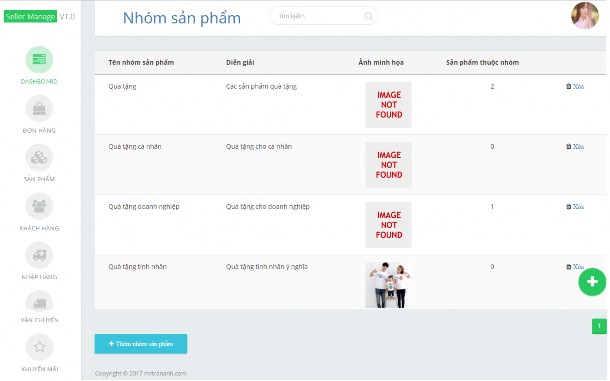Viewport: 610px width, 381px height.
Task: Click Thêm nhóm sản phẩm button
Action: [141, 344]
